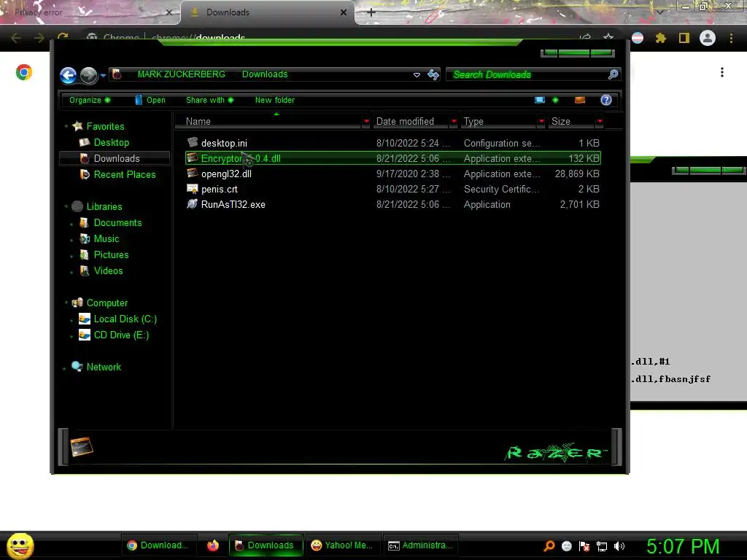Select Network in navigation pane
Viewport: 747px width, 560px height.
[104, 367]
